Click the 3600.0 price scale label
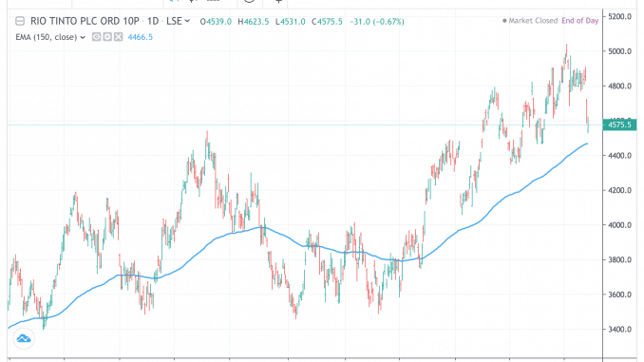Image resolution: width=644 pixels, height=362 pixels. pos(619,295)
